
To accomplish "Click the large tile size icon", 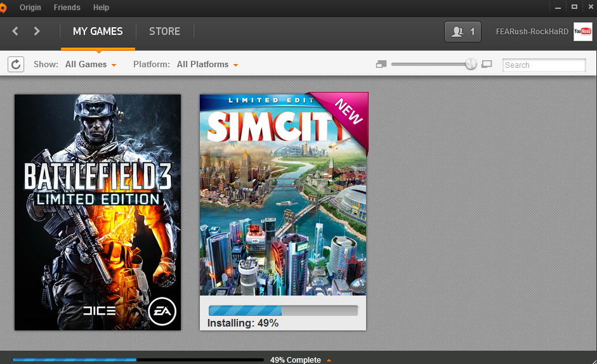I will pos(487,64).
